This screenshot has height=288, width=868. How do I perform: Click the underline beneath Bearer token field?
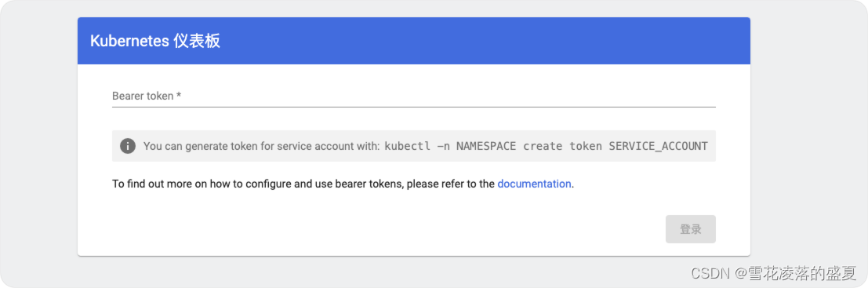413,107
